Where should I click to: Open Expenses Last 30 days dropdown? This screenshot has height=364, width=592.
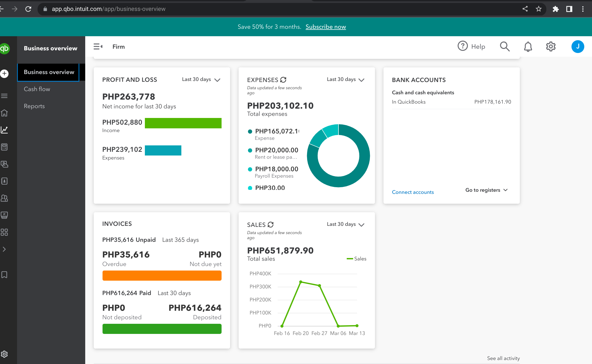tap(346, 79)
